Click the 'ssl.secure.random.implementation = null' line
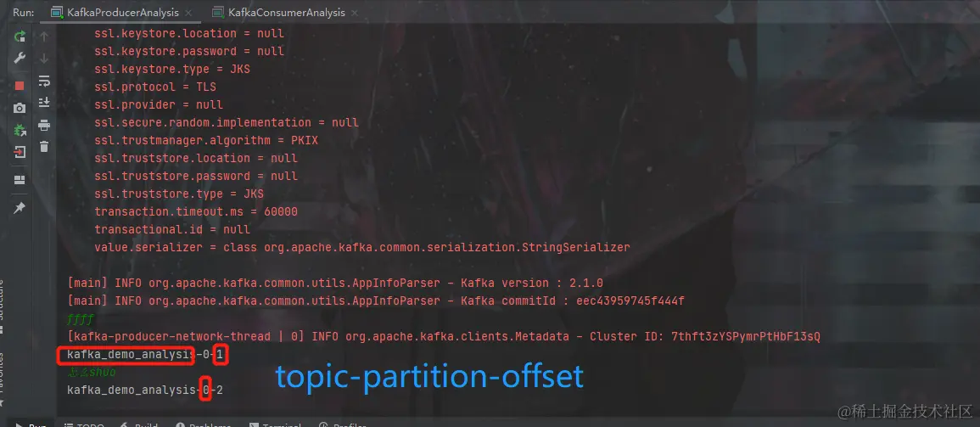The width and height of the screenshot is (980, 427). pyautogui.click(x=227, y=122)
